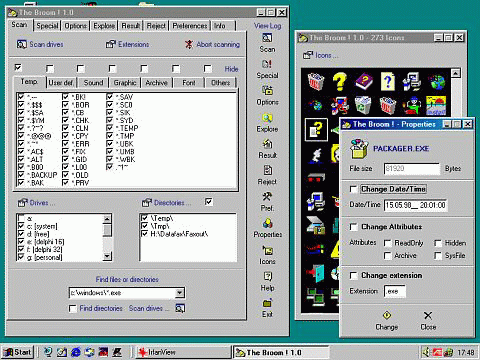480x360 pixels.
Task: Select the globe icon at end of top row
Action: (x=437, y=82)
